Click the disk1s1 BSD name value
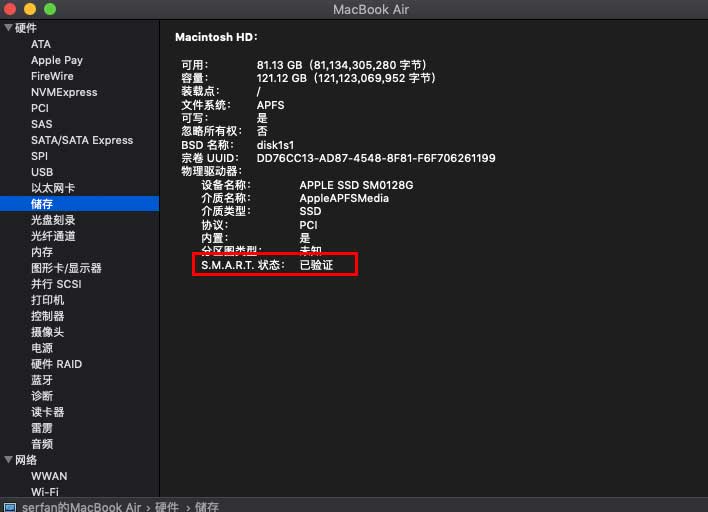The image size is (708, 512). [275, 145]
